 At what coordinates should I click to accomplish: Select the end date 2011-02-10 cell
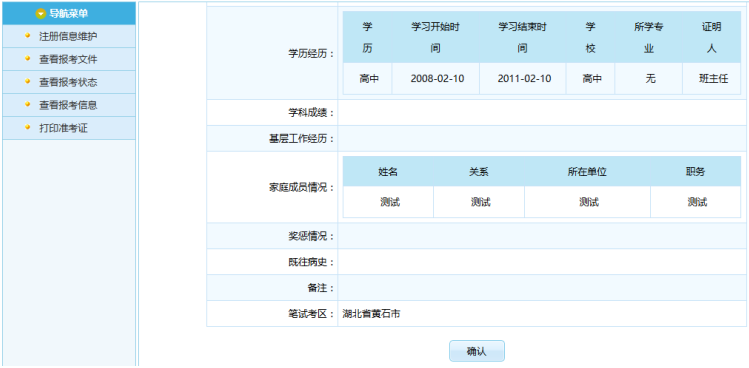(524, 79)
